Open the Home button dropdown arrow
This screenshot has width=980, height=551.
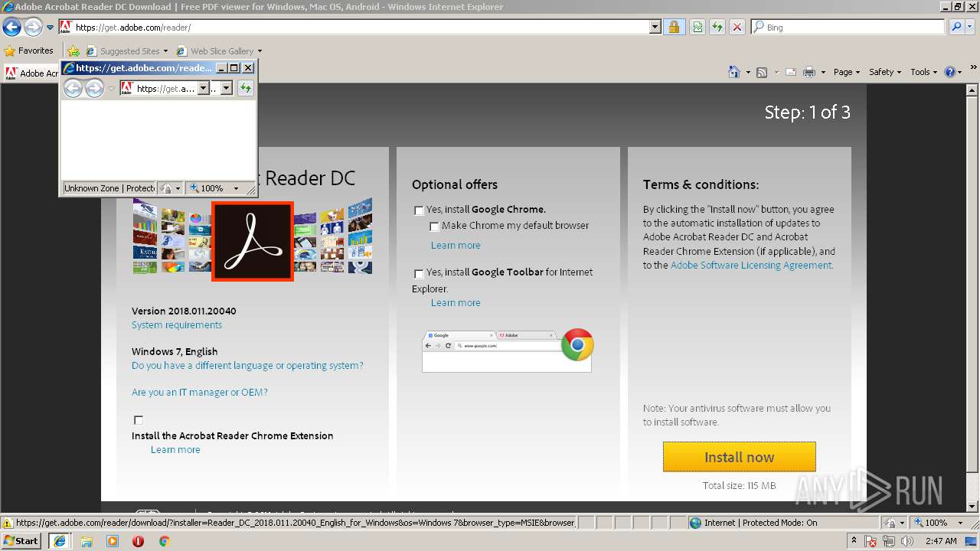(748, 72)
